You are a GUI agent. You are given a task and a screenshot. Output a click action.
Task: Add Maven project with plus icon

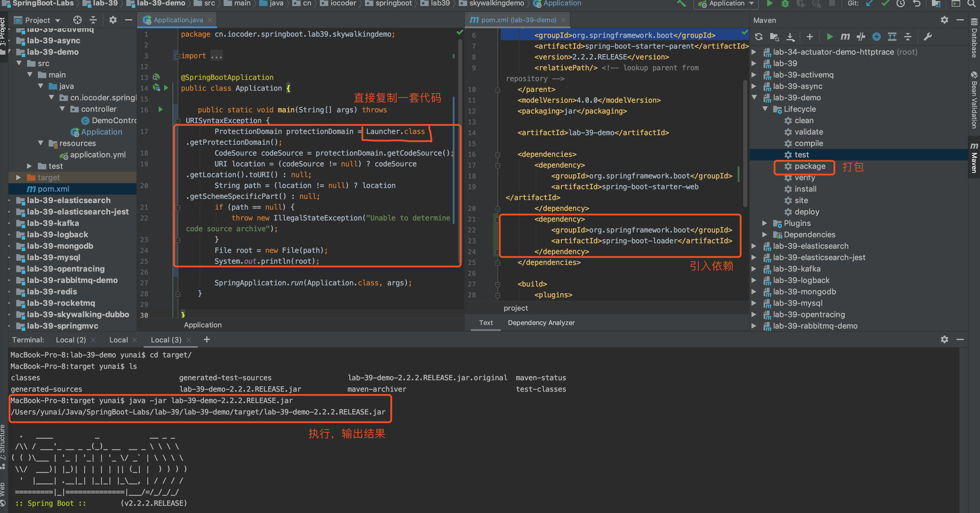(x=810, y=37)
